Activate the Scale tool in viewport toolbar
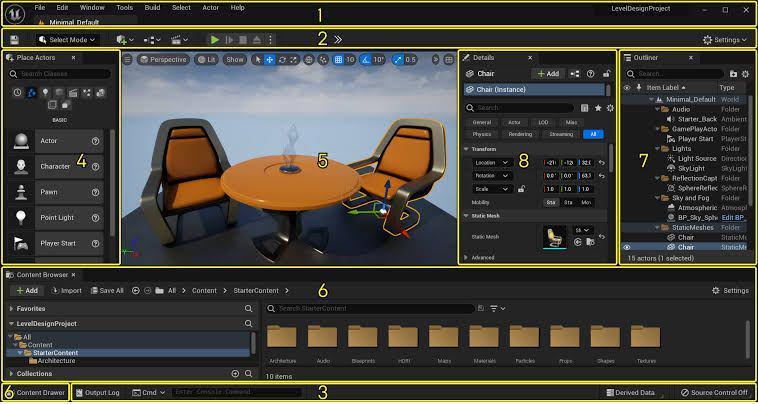Viewport: 758px width, 404px height. tap(293, 59)
